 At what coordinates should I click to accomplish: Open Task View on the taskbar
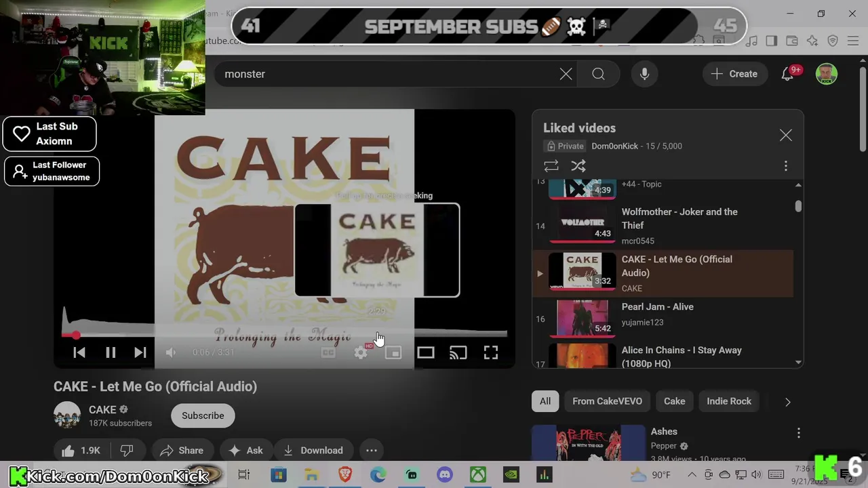coord(243,475)
